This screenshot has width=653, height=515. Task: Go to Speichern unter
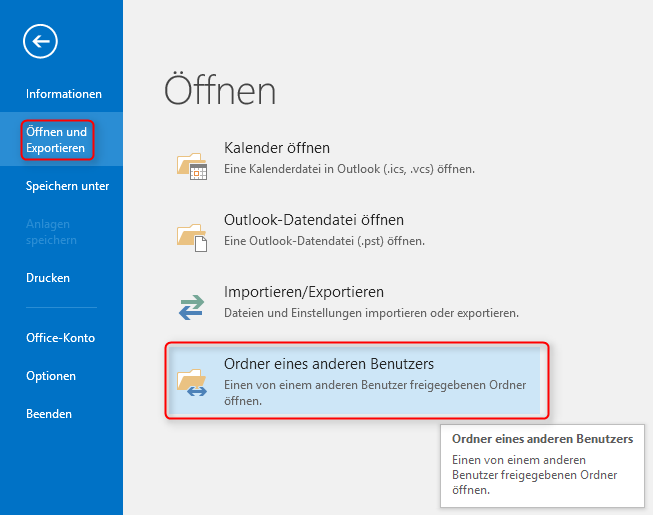click(67, 186)
